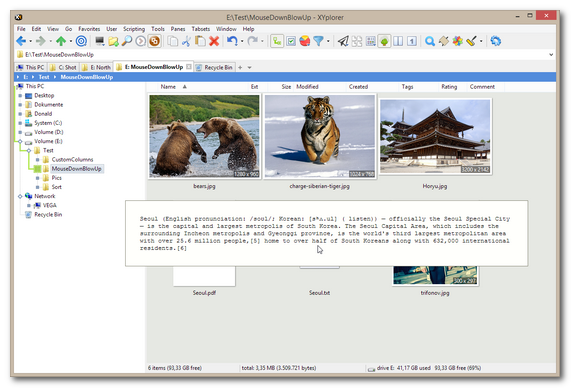Open the blue target Hotlist icon

(81, 41)
